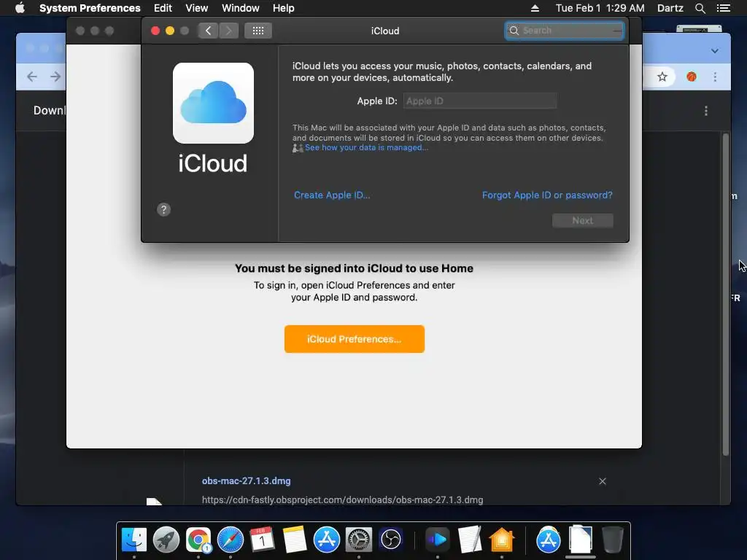Go forward in System Preferences

click(228, 31)
